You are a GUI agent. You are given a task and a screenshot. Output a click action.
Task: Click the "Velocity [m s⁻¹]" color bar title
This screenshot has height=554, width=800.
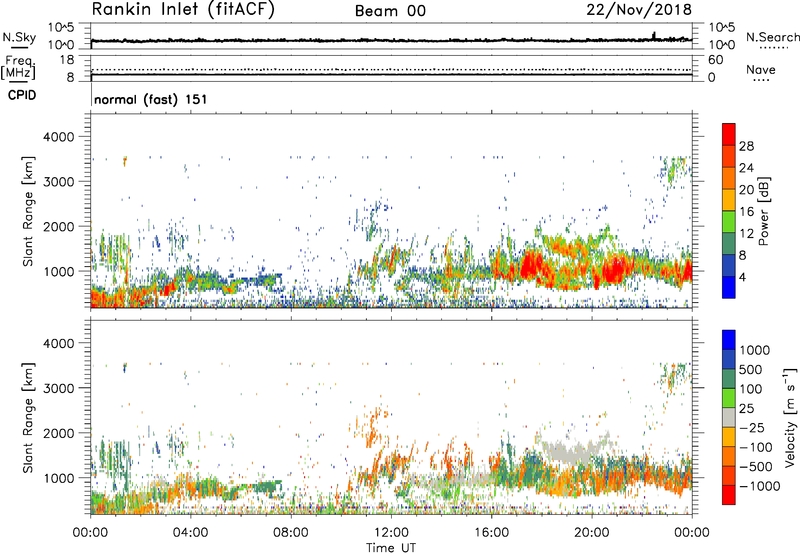(x=790, y=417)
